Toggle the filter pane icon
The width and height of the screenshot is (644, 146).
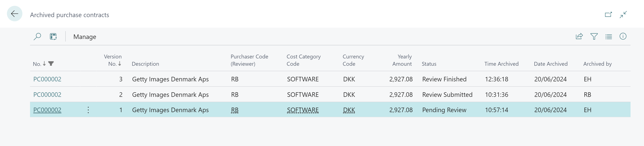tap(594, 36)
